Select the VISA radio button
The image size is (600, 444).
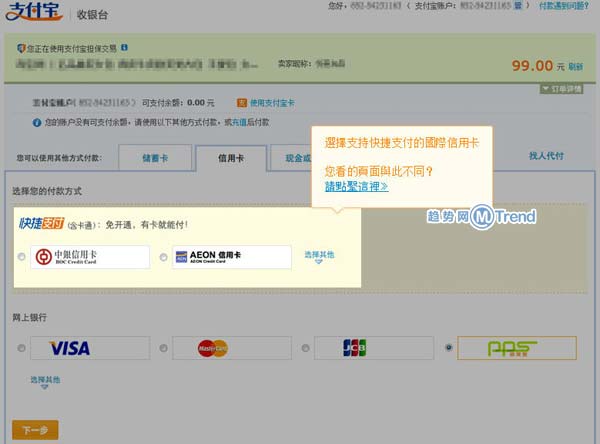coord(21,348)
